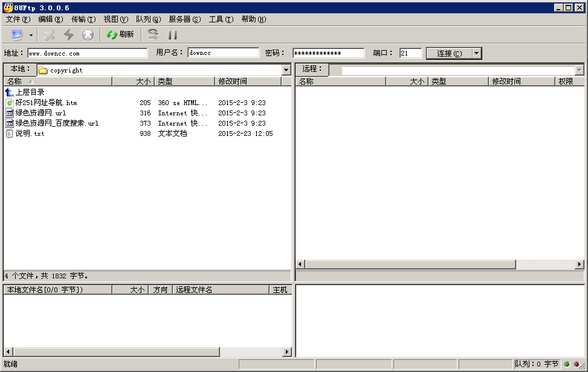This screenshot has width=588, height=372.
Task: Click the red status light in status bar
Action: point(576,365)
